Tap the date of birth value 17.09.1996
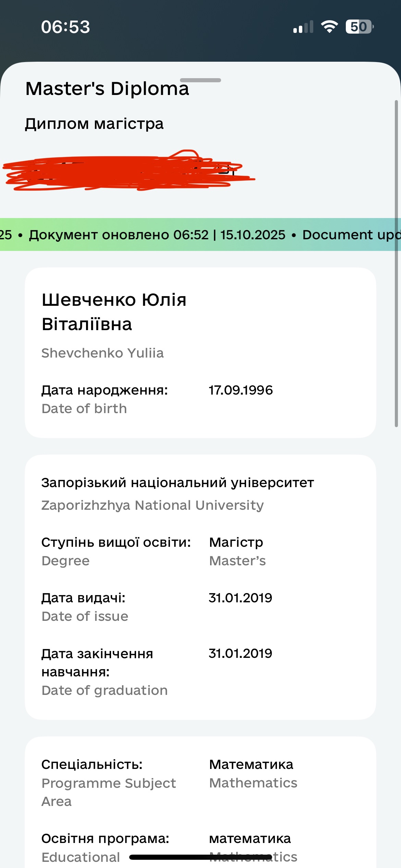 coord(241,390)
